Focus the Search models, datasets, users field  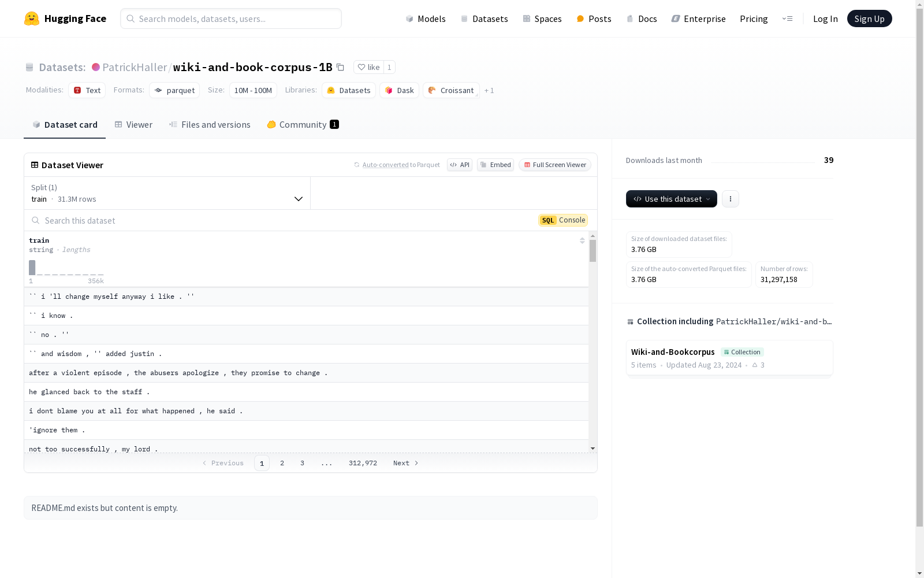231,18
